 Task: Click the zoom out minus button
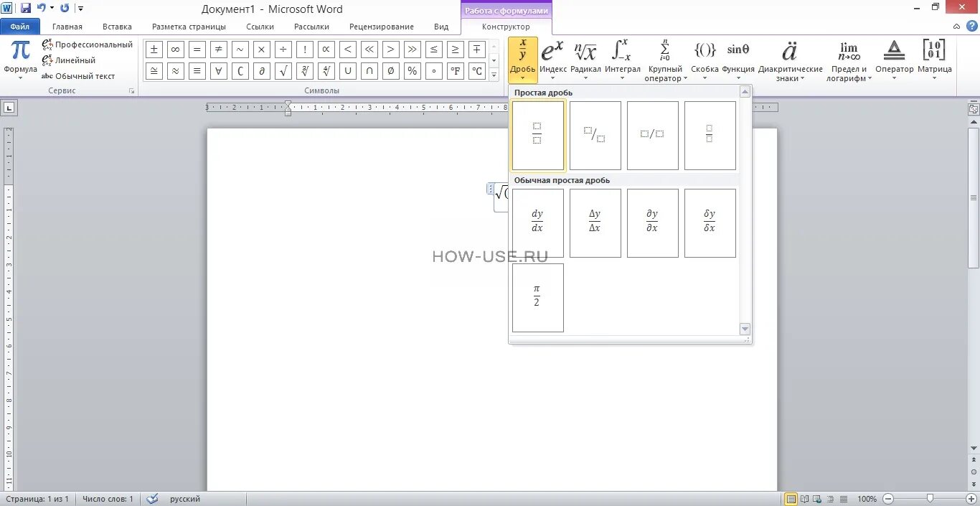pos(888,498)
